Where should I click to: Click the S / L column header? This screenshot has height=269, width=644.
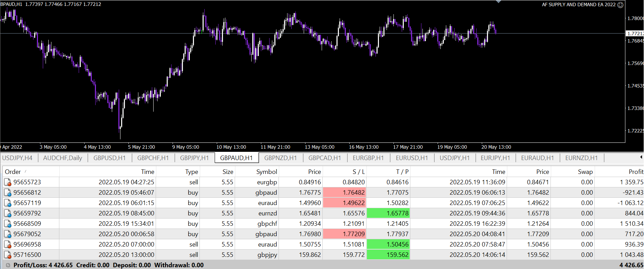(x=358, y=172)
